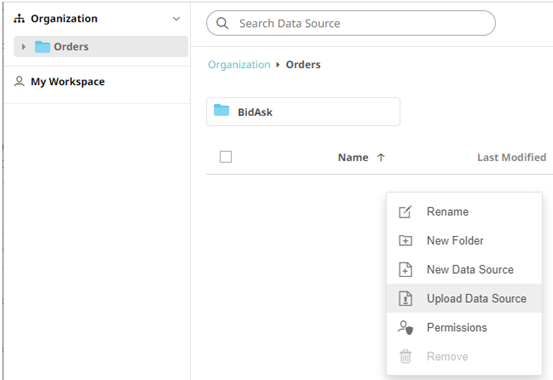Click the My Workspace person icon

[19, 82]
